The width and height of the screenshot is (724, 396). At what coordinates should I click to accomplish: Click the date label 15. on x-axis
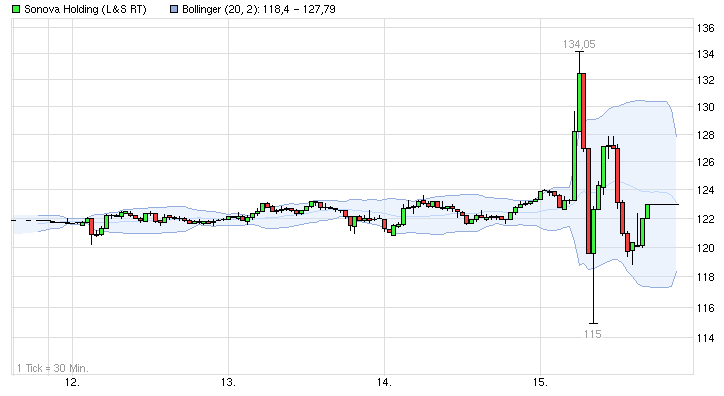pos(540,382)
